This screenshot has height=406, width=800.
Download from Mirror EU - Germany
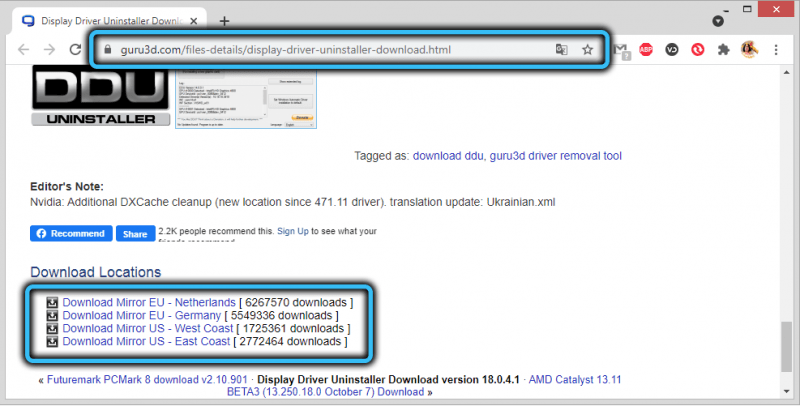point(142,316)
